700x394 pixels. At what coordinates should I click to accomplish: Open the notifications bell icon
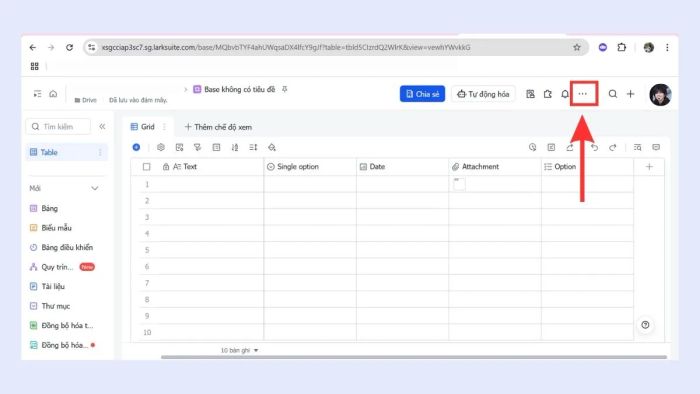(x=565, y=94)
